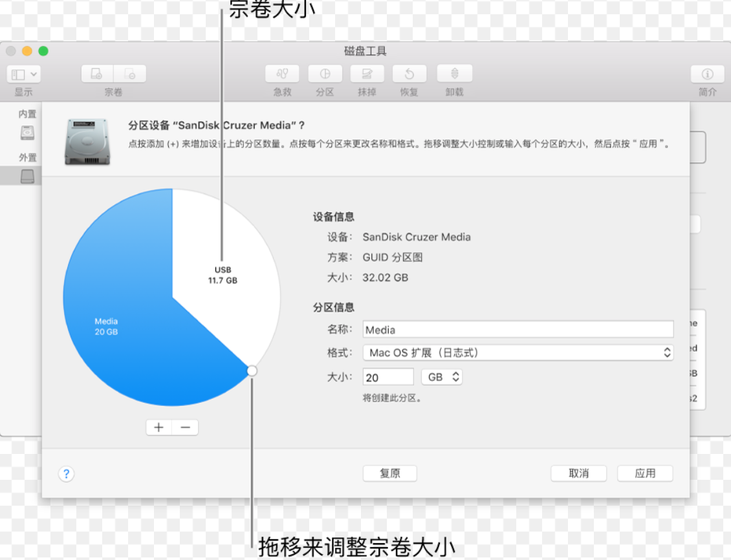Select the Partition (分区) toolbar icon
The height and width of the screenshot is (560, 731).
pos(324,74)
